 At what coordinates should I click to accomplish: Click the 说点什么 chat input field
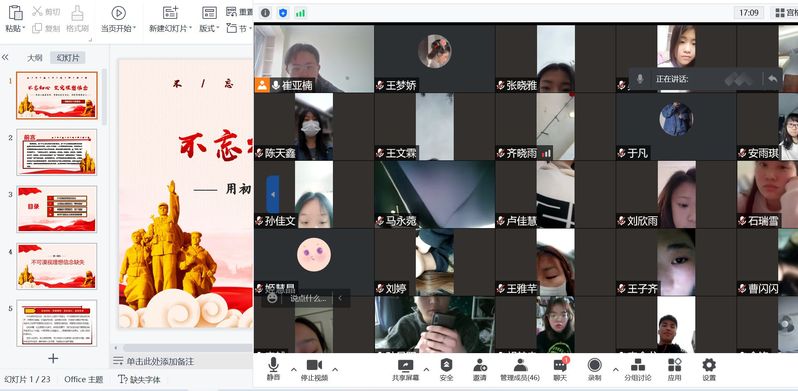pos(308,298)
